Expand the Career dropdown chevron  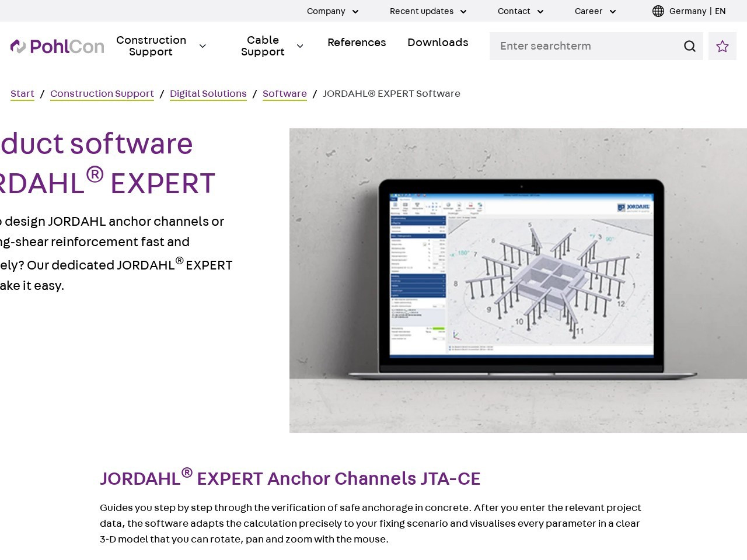coord(613,12)
